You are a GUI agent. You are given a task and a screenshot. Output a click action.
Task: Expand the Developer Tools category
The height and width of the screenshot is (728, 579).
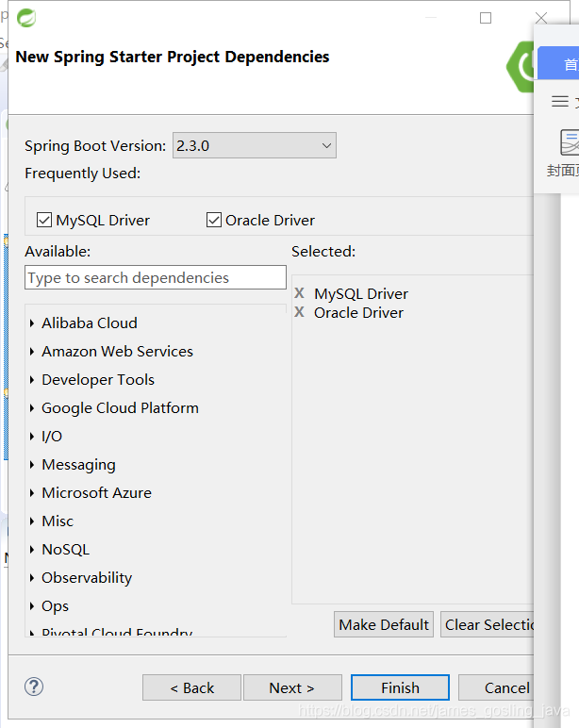[x=32, y=380]
